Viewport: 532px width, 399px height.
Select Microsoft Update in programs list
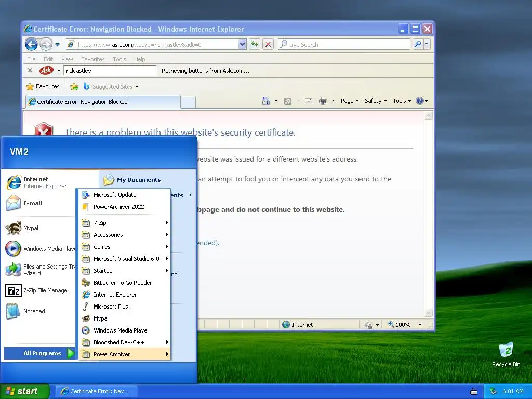click(x=125, y=195)
